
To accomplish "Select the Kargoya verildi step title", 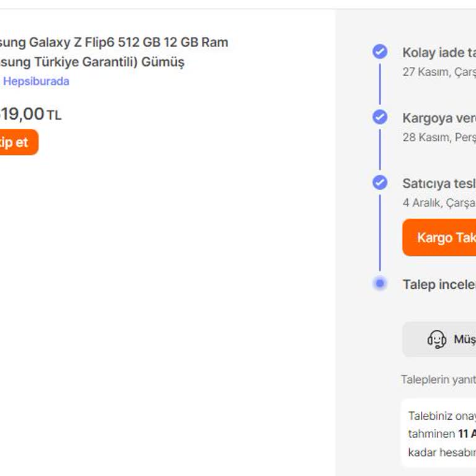I will click(x=439, y=118).
